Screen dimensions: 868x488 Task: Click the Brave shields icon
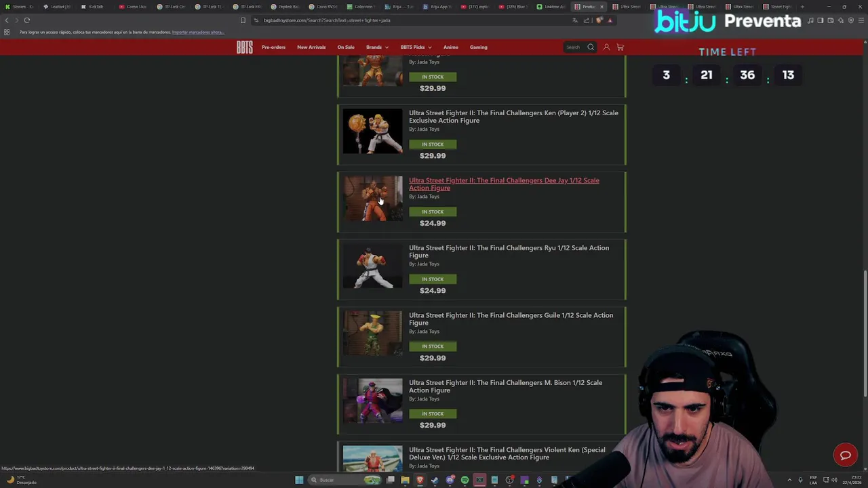click(599, 20)
